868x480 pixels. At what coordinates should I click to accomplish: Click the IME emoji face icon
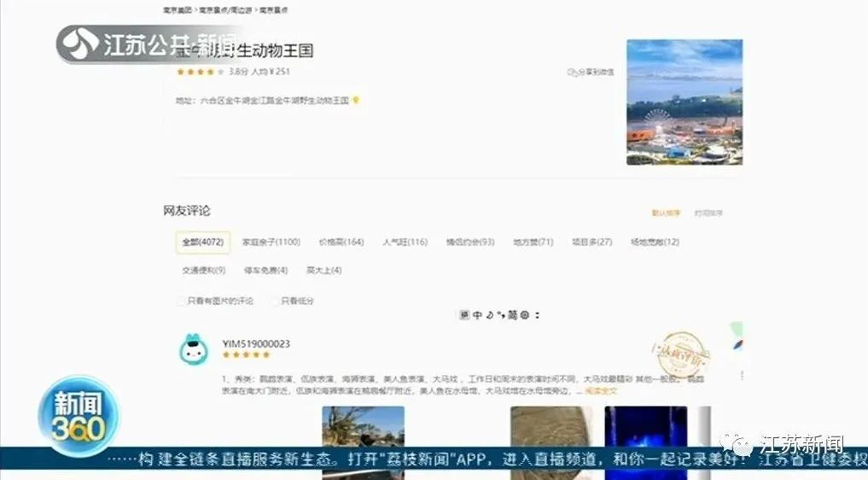coord(525,315)
